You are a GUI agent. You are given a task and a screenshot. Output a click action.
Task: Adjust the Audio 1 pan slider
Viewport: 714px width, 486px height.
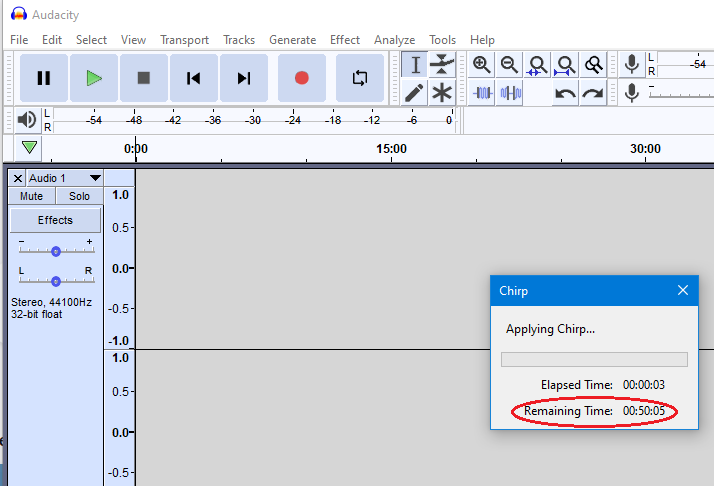tap(56, 281)
